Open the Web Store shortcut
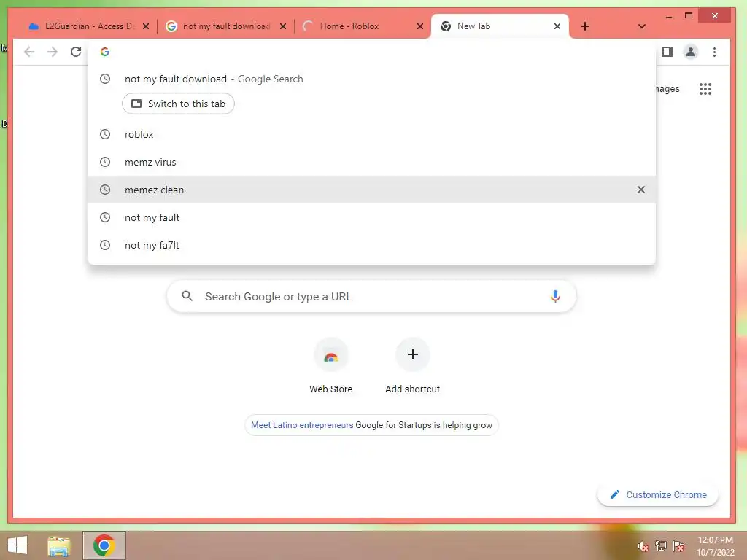Screen dimensions: 747x560 point(330,366)
